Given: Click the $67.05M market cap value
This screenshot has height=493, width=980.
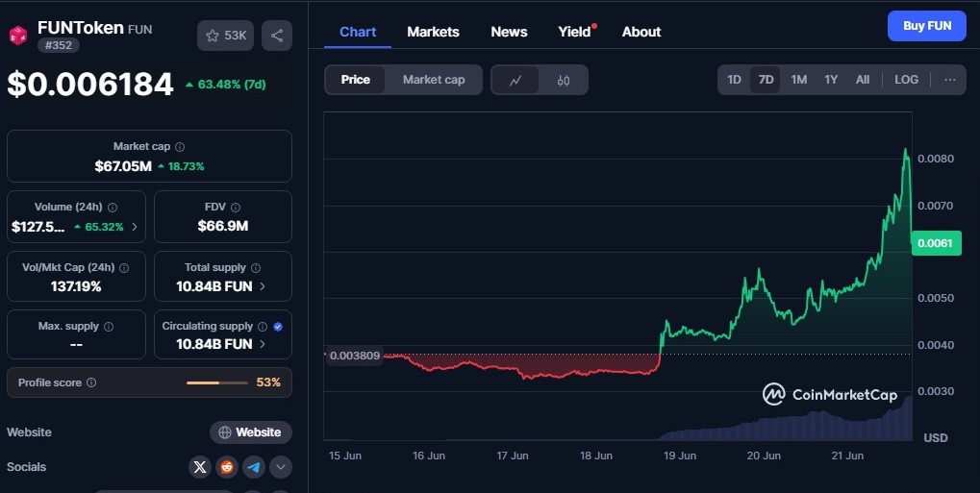Looking at the screenshot, I should pyautogui.click(x=123, y=166).
